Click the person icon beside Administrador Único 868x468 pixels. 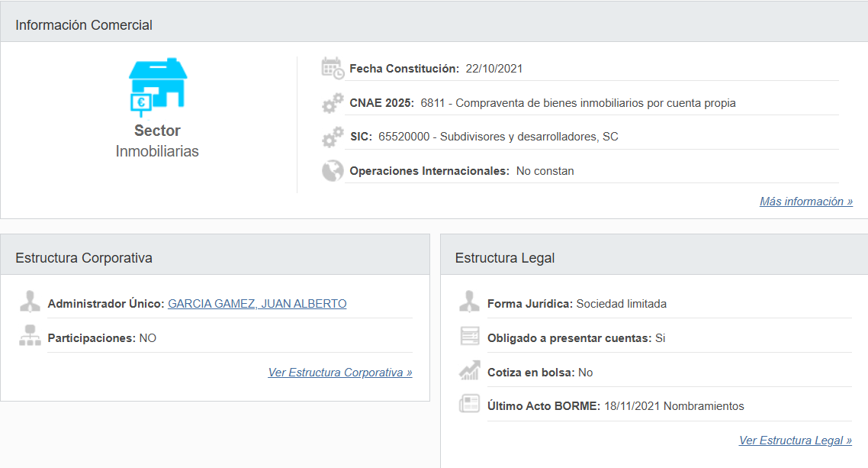pyautogui.click(x=30, y=302)
